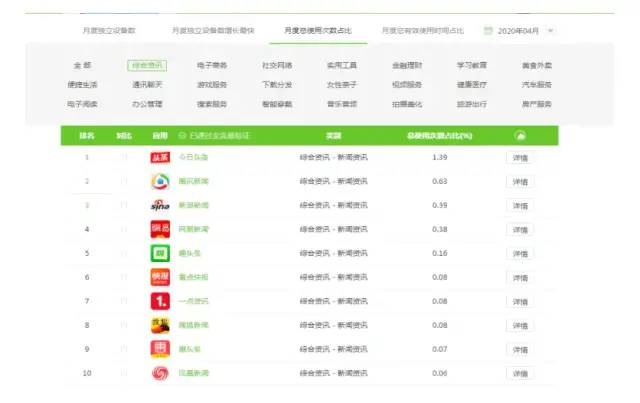Open the 惠头条 icon in row 9

click(160, 349)
